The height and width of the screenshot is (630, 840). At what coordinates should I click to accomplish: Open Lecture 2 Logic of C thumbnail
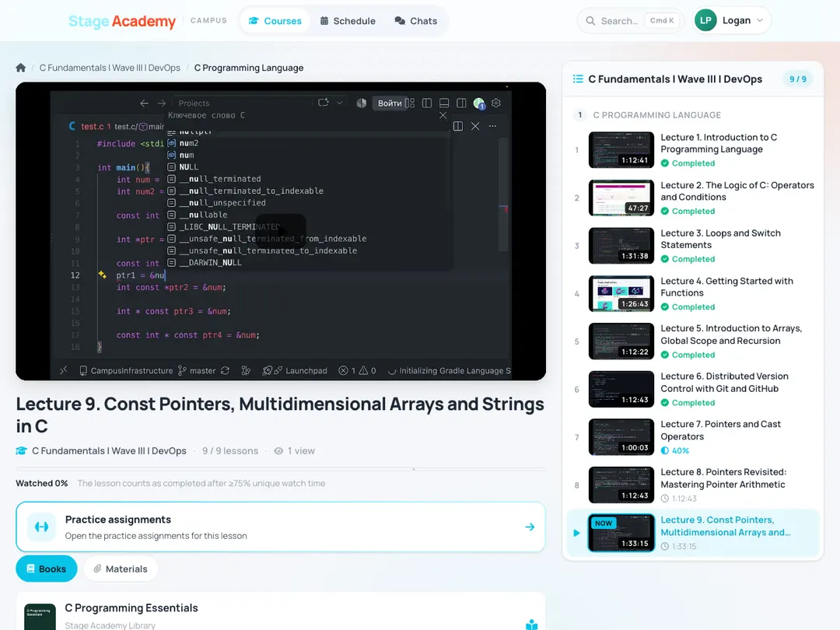pyautogui.click(x=621, y=198)
